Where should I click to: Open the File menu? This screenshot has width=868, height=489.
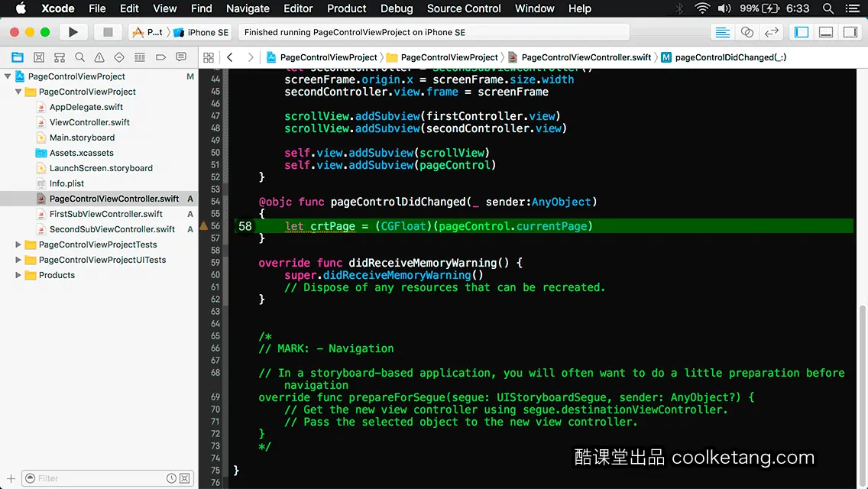tap(97, 8)
